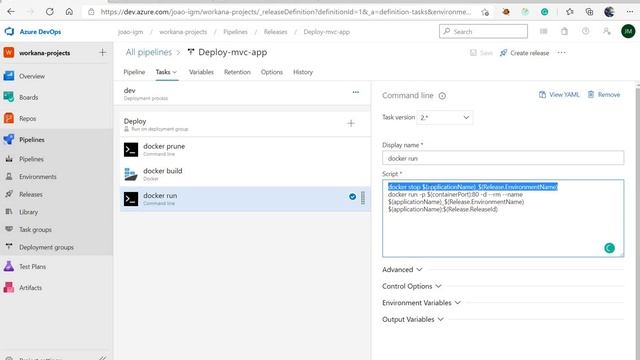Screen dimensions: 640x360
Task: Grab the docker run drag handle
Action: pyautogui.click(x=363, y=198)
